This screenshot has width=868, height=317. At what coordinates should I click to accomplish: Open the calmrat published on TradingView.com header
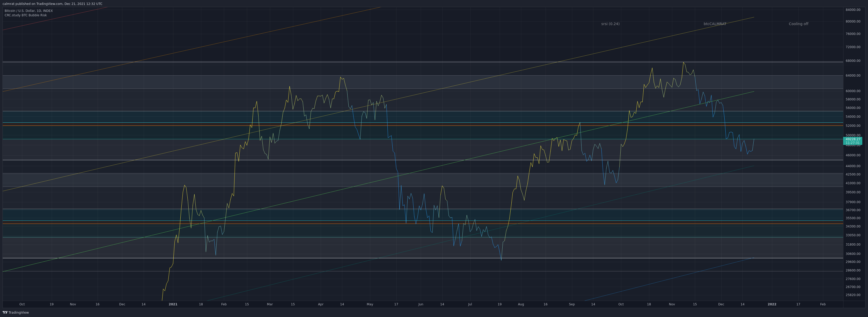point(52,4)
